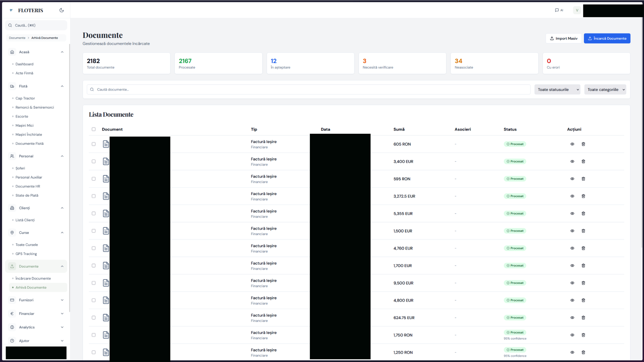Open Cap Tractor in sidebar
The height and width of the screenshot is (362, 644).
coord(25,98)
